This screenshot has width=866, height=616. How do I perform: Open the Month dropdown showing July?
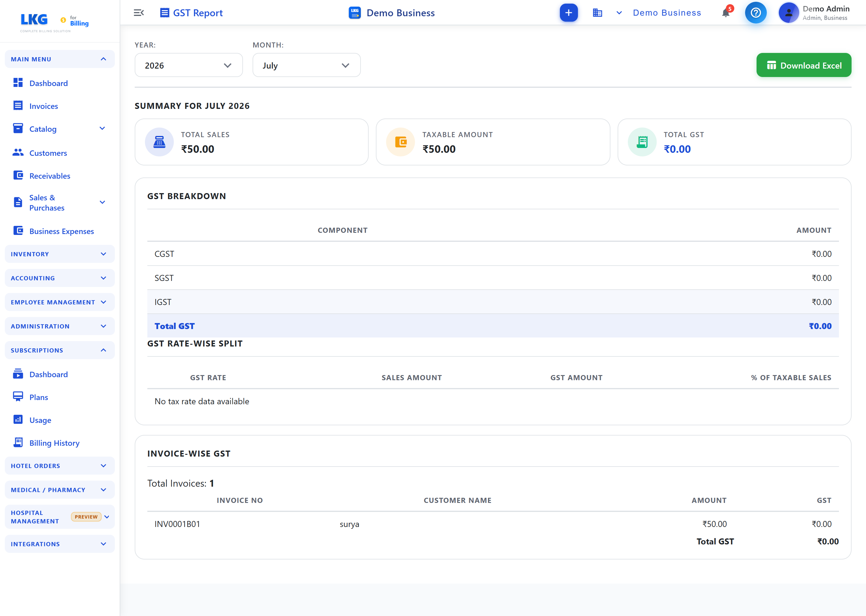click(306, 65)
